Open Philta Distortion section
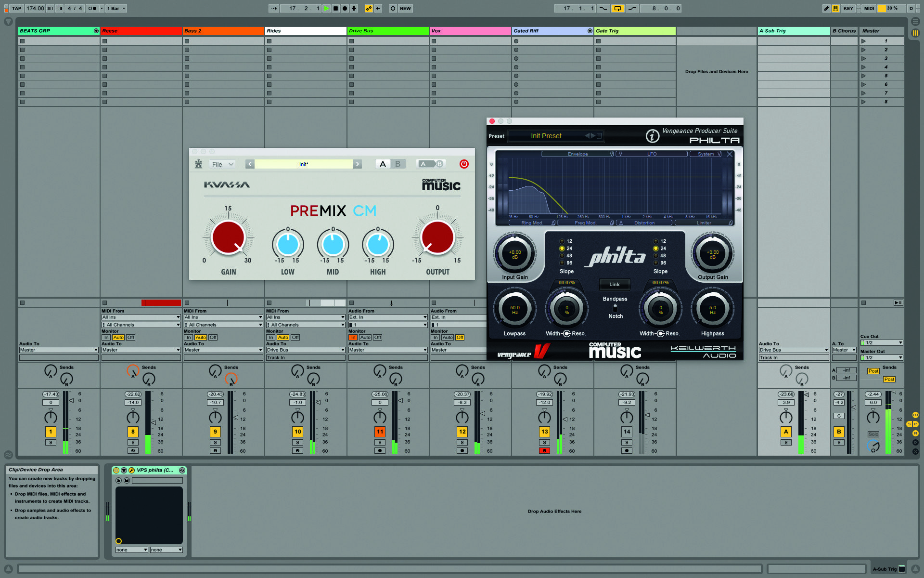Viewport: 924px width, 578px height. 644,223
